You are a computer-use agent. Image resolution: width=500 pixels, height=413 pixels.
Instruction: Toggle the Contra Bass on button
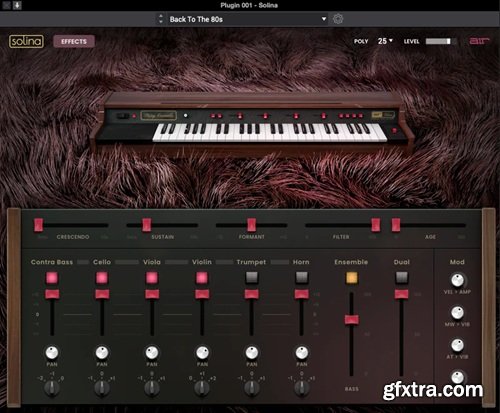[52, 277]
